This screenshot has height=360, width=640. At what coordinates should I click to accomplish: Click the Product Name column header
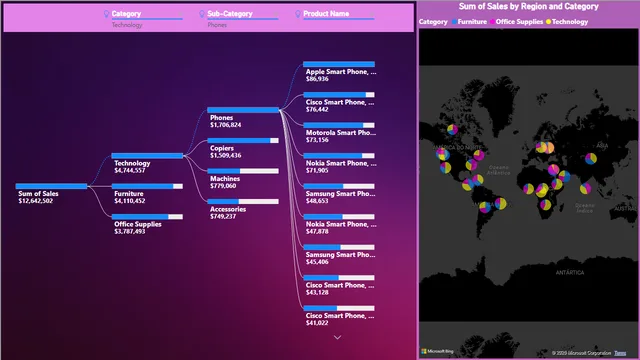[326, 13]
